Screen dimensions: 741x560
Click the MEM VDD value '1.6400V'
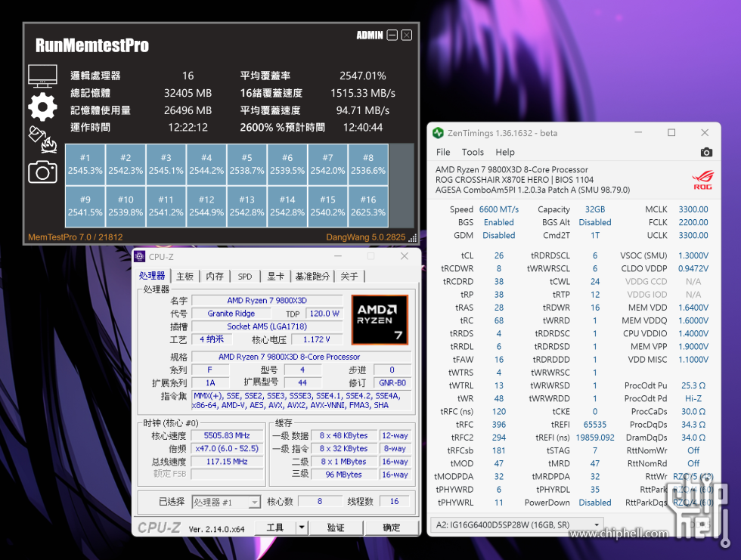coord(693,308)
